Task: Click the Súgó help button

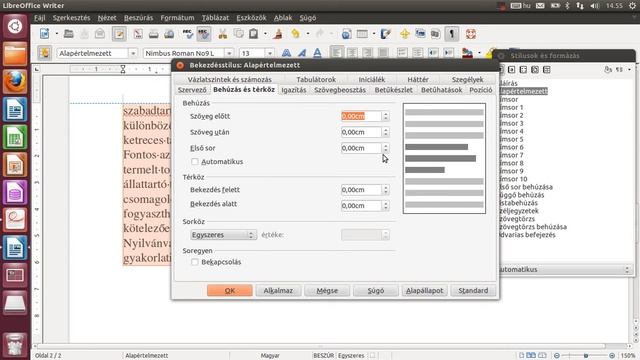Action: [x=376, y=291]
